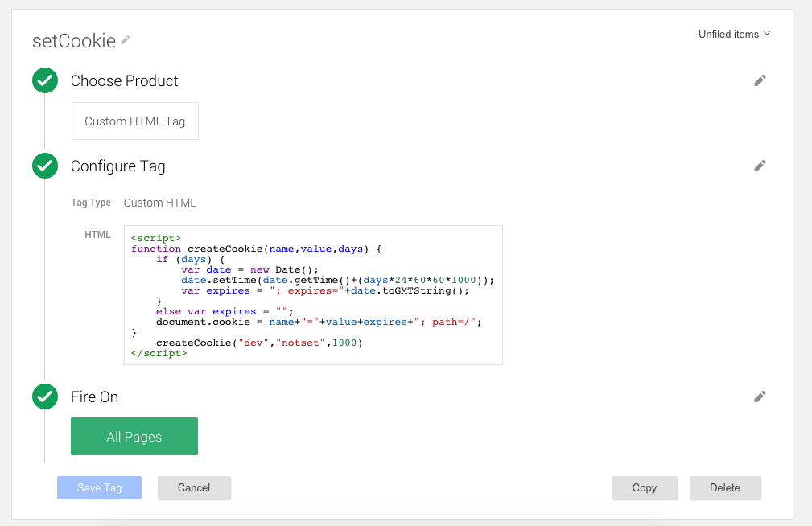Save the tag with Save Tag button
Viewport: 812px width, 526px height.
point(100,487)
